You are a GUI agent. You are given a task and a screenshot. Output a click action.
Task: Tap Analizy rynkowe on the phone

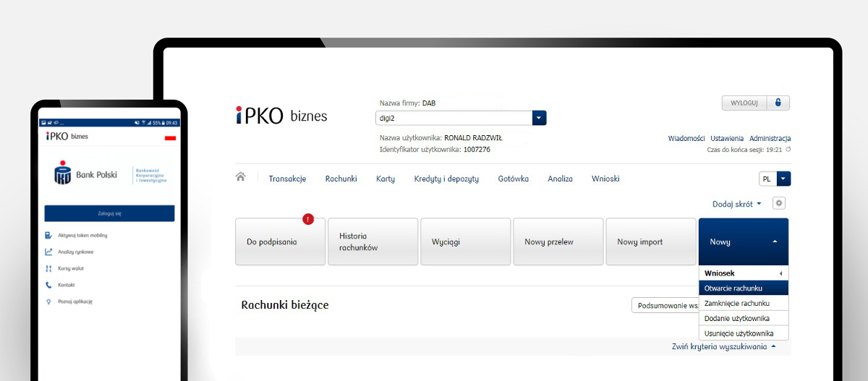click(76, 252)
